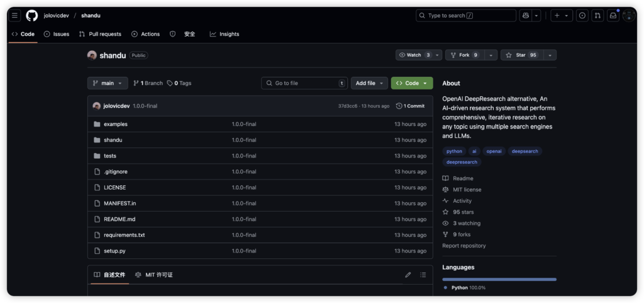Viewport: 644px width, 303px height.
Task: Open the requirements.txt file
Action: (124, 235)
